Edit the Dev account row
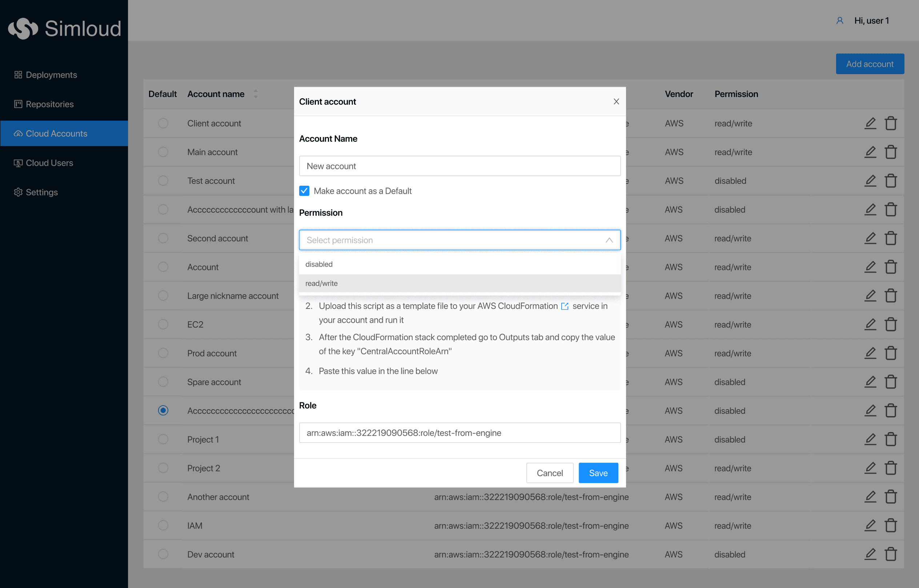 pyautogui.click(x=870, y=555)
